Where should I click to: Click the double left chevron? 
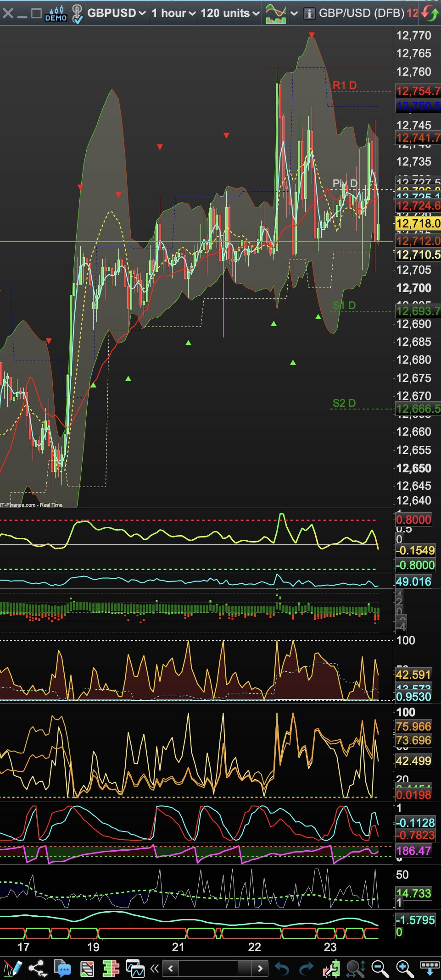[155, 969]
